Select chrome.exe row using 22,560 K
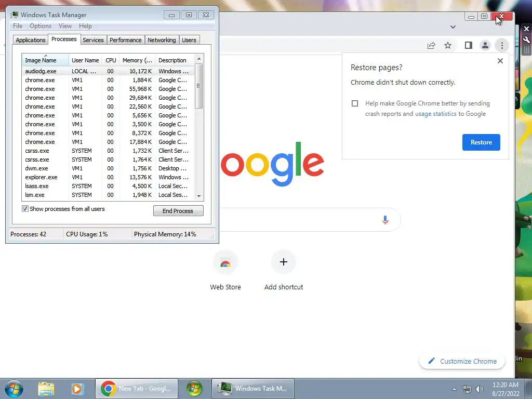This screenshot has width=532, height=399. (108, 107)
